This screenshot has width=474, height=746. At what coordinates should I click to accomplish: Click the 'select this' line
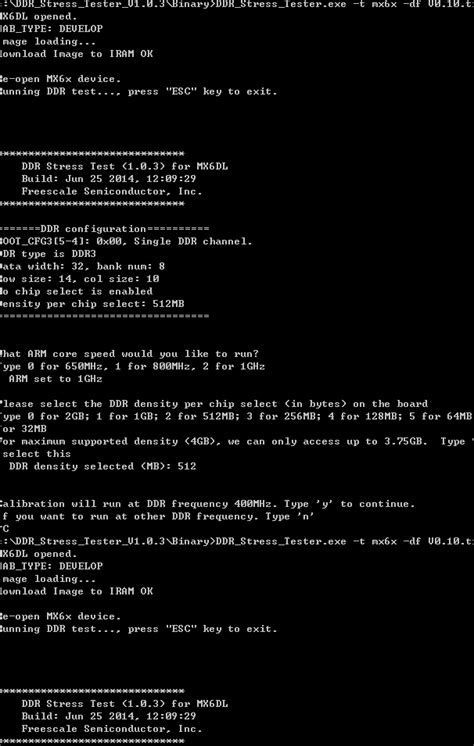pyautogui.click(x=37, y=454)
